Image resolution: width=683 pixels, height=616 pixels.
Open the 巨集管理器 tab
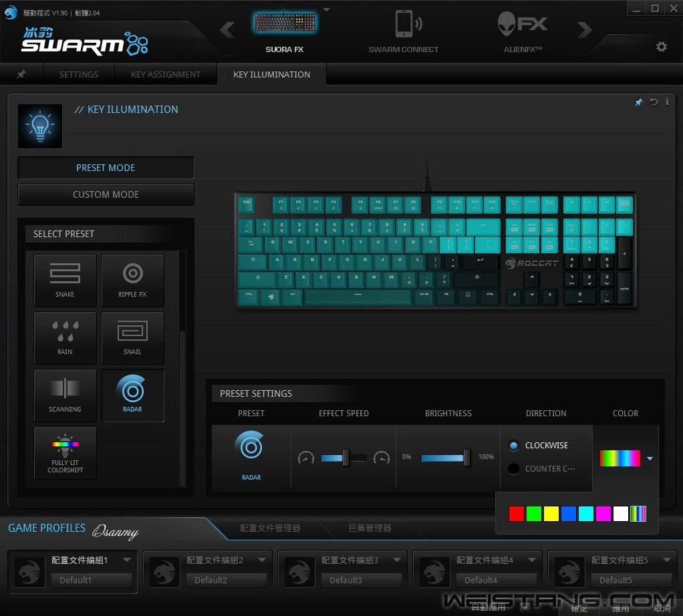tap(370, 528)
